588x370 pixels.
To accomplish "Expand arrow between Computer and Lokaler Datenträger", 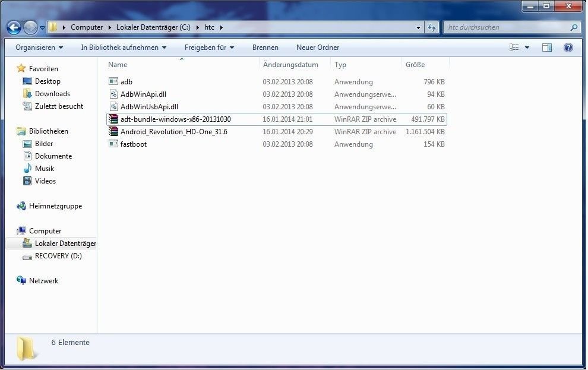I will pos(109,27).
